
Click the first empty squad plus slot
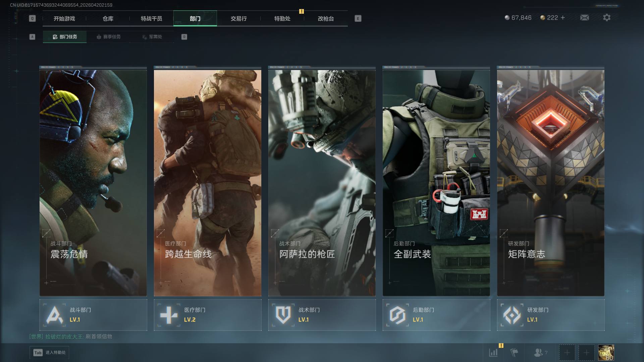[567, 353]
